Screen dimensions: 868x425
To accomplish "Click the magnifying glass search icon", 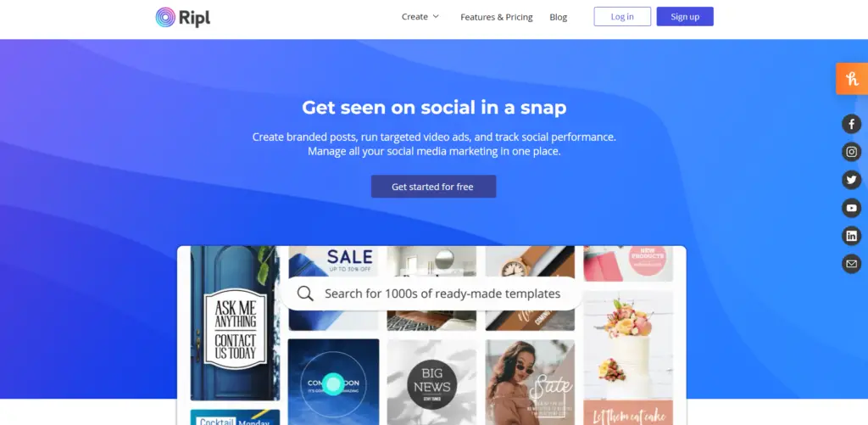I will [x=305, y=294].
